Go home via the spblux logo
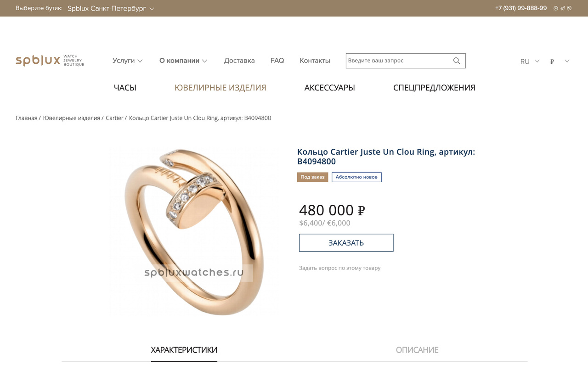The height and width of the screenshot is (376, 588). coord(50,61)
